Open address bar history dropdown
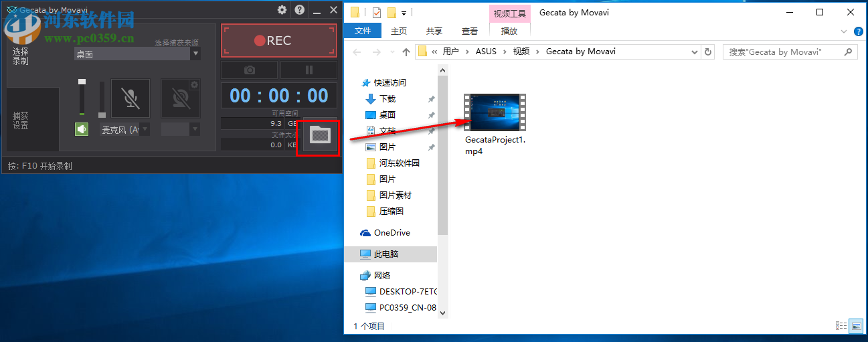The image size is (868, 342). click(695, 52)
